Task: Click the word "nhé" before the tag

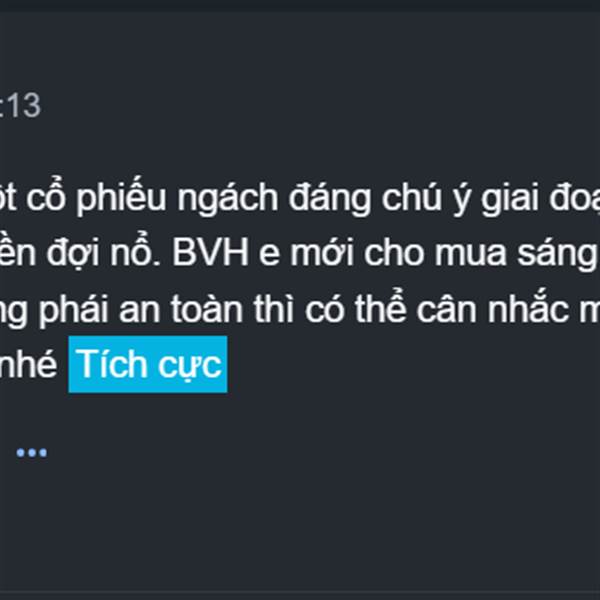Action: pyautogui.click(x=28, y=364)
